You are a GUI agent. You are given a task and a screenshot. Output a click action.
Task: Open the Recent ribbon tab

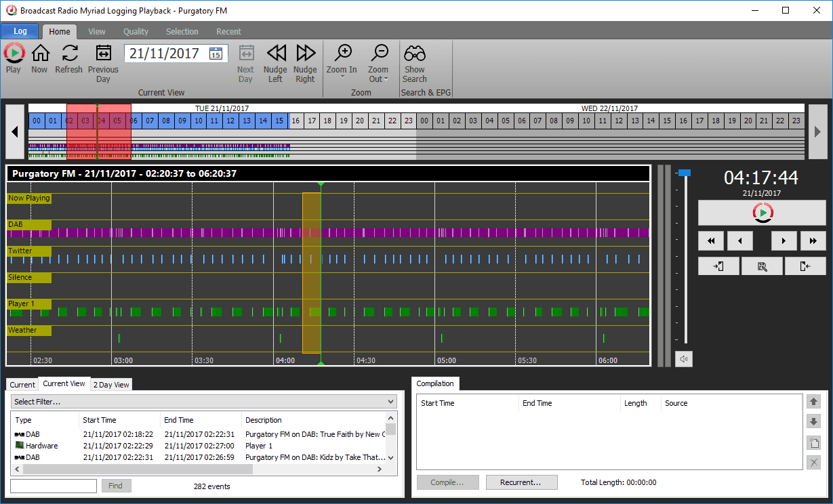(228, 31)
